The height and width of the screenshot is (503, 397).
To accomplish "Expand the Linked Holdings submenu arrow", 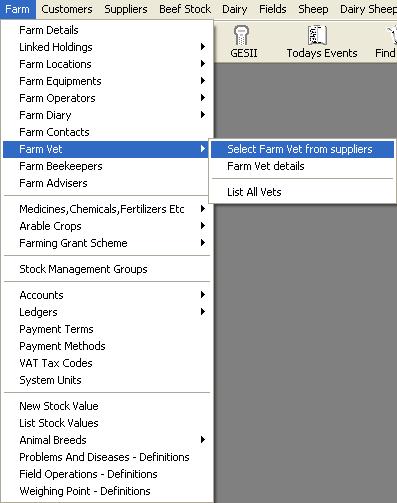I will click(x=203, y=47).
